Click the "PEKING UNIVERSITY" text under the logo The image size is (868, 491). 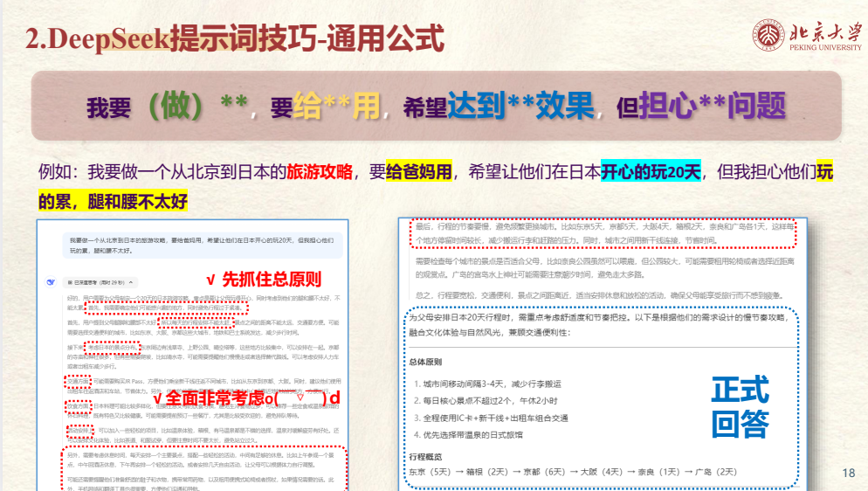click(825, 47)
